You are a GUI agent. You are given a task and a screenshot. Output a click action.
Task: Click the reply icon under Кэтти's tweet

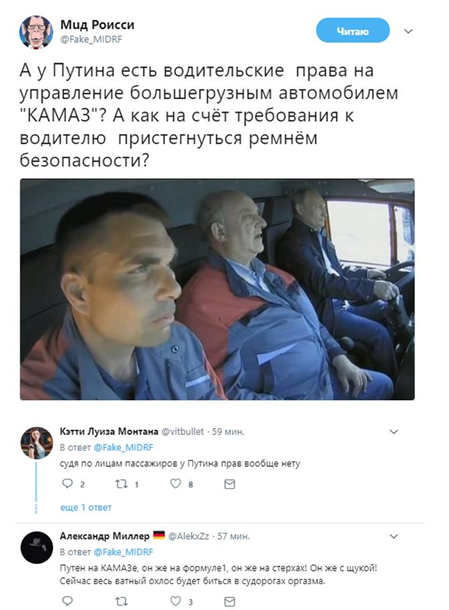(67, 483)
